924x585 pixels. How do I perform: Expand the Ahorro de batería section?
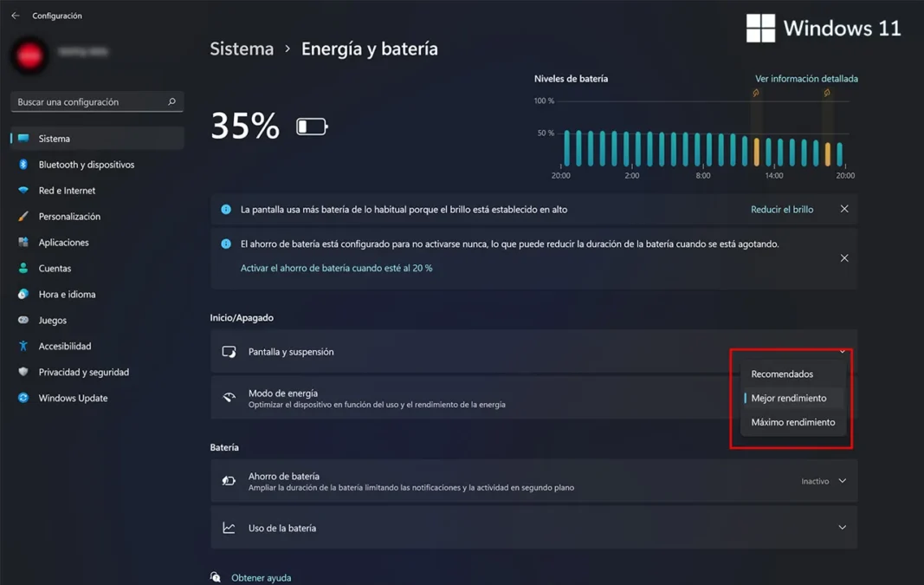[841, 481]
